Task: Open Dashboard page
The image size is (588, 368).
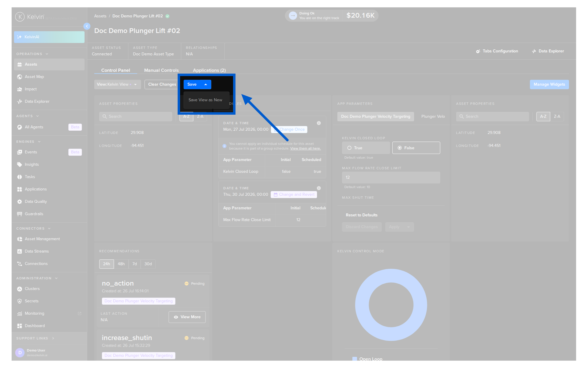Action: coord(49,326)
